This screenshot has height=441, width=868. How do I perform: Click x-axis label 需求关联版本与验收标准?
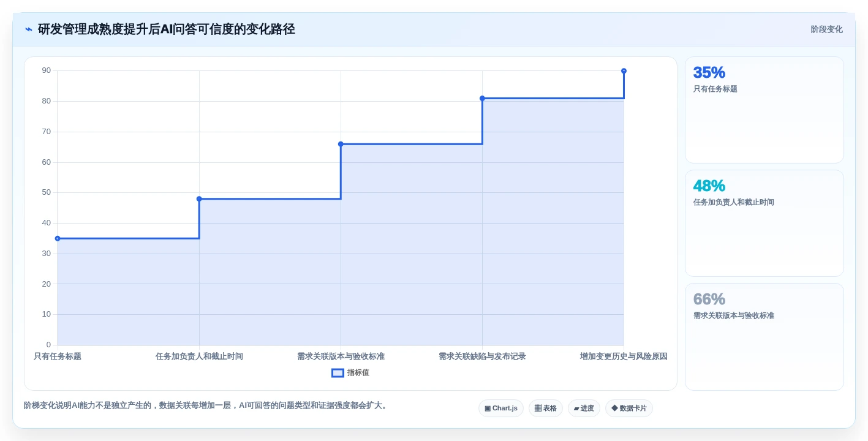(x=341, y=356)
